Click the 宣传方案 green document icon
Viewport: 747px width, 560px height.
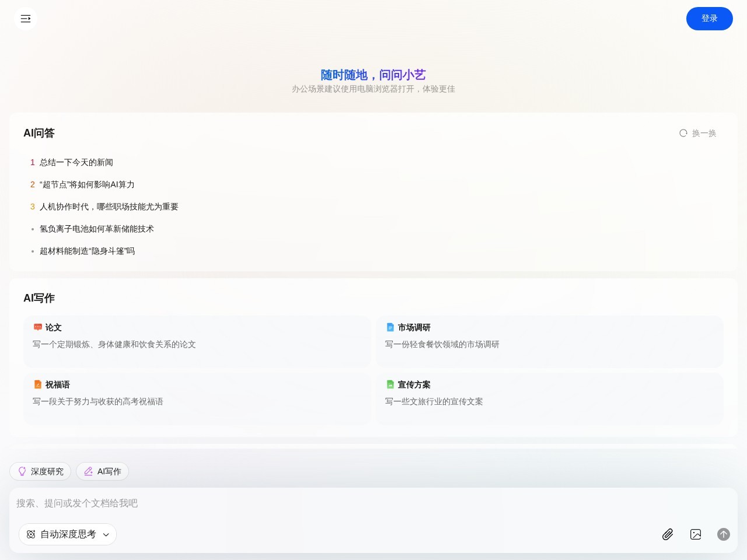(390, 384)
